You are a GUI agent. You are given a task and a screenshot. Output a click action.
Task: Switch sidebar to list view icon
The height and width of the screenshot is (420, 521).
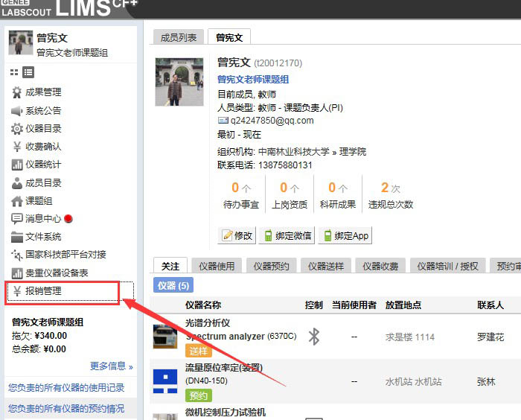click(28, 72)
